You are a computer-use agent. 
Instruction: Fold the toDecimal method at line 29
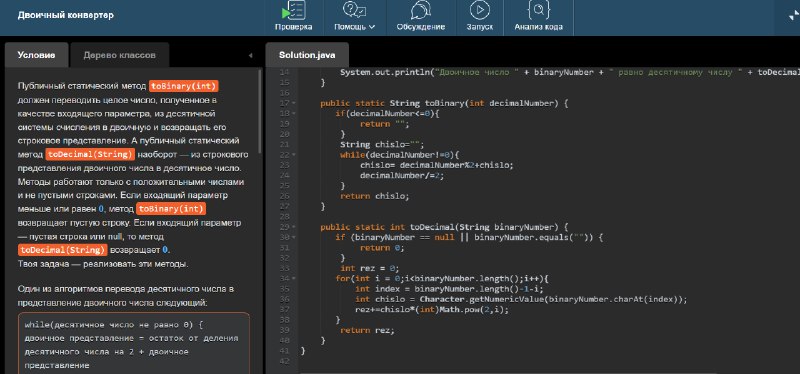295,227
